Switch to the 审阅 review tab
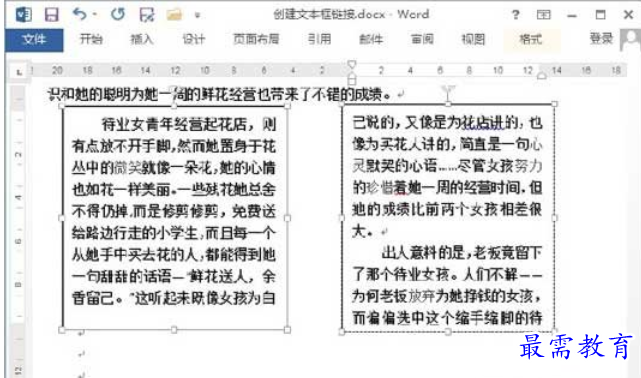Image resolution: width=641 pixels, height=378 pixels. point(422,39)
